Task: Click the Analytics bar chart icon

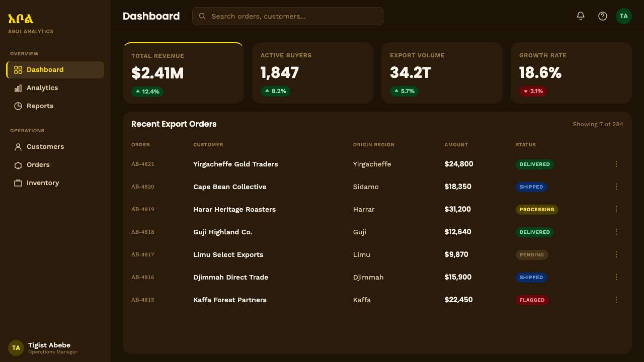Action: (x=18, y=88)
